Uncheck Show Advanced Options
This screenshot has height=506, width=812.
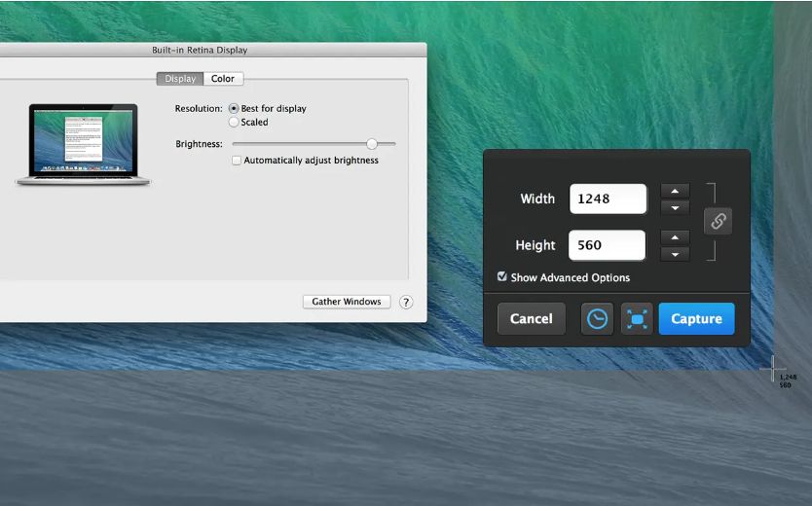tap(501, 276)
